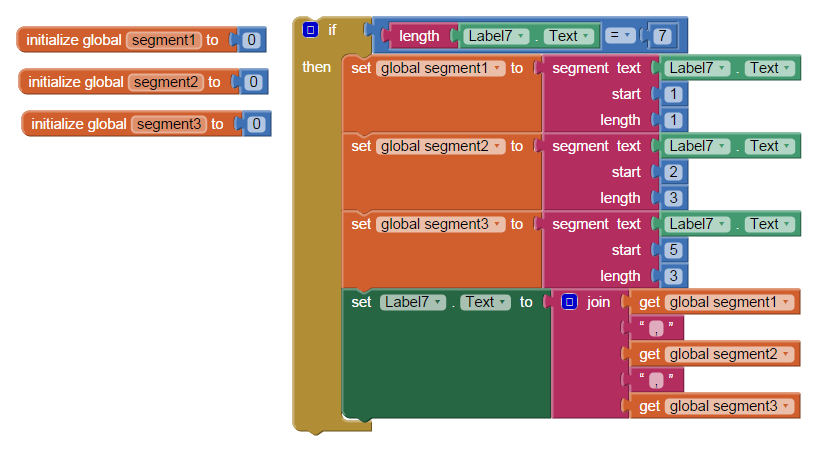
Task: Select the segment1 name field in the initialize global block
Action: tap(164, 40)
